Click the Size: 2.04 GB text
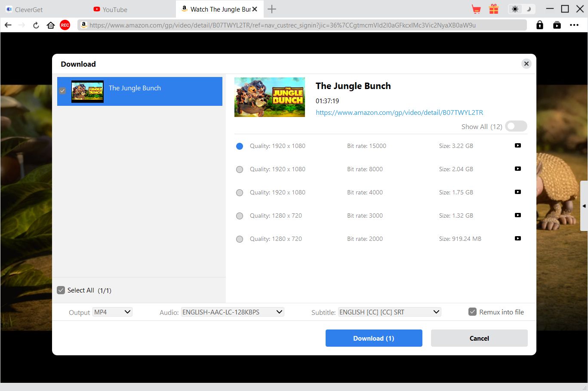The height and width of the screenshot is (391, 588). [456, 169]
